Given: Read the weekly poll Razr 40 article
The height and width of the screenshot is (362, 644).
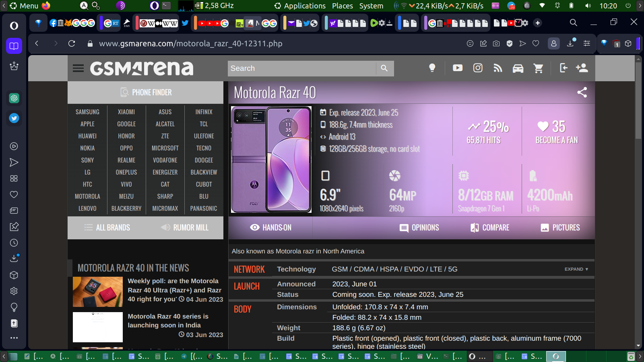Looking at the screenshot, I should [175, 290].
